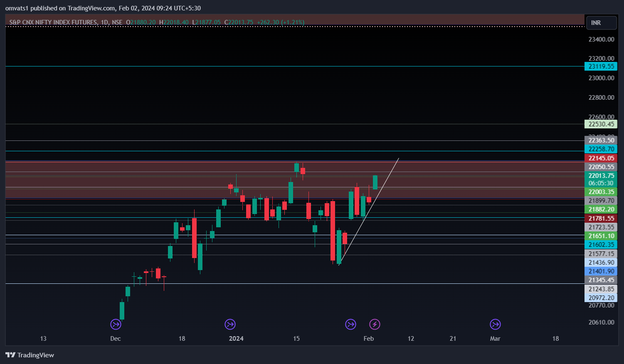Select the 21899.70 price label

[x=601, y=201]
